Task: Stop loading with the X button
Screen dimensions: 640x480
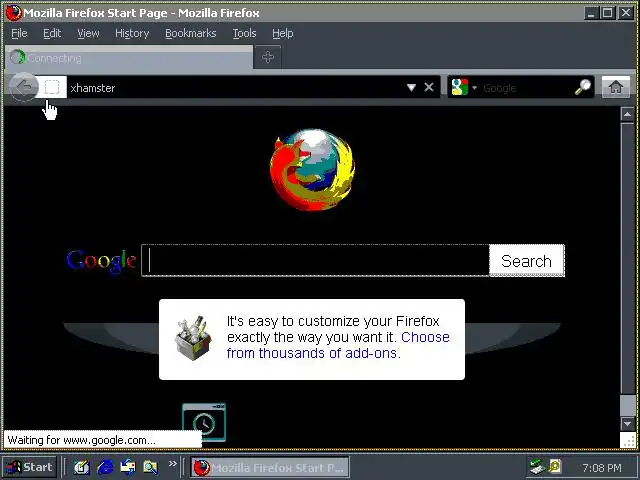Action: [x=429, y=87]
